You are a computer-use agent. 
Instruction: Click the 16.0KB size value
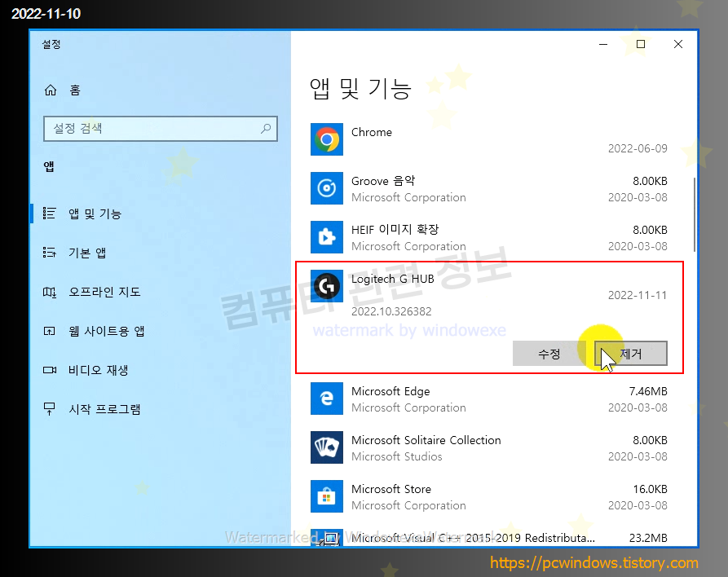coord(650,489)
